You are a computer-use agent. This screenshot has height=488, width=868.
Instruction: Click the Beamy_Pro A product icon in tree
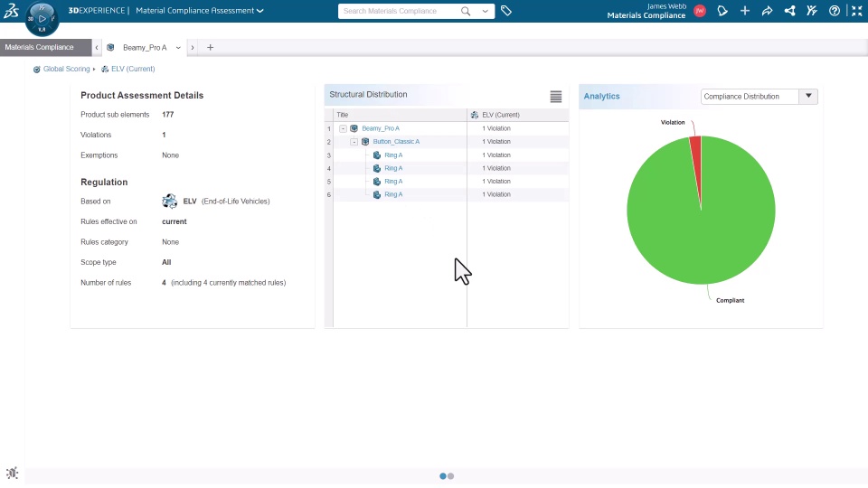pyautogui.click(x=354, y=128)
